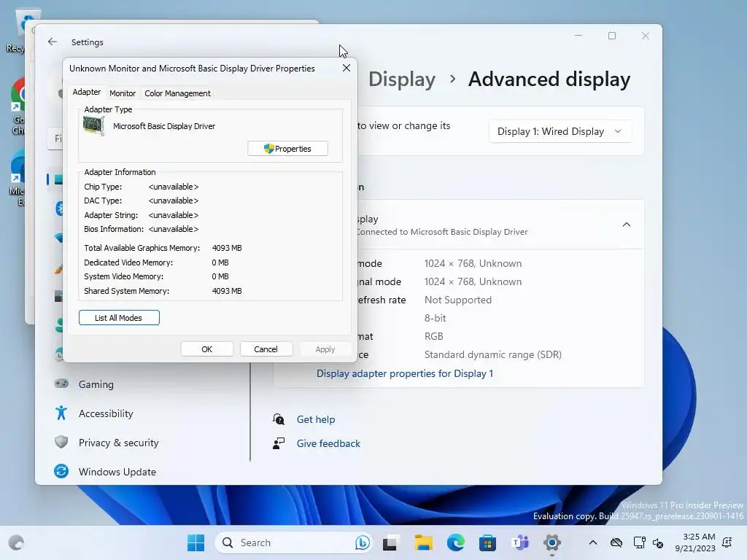747x560 pixels.
Task: Click the RGB color format value
Action: coord(433,336)
